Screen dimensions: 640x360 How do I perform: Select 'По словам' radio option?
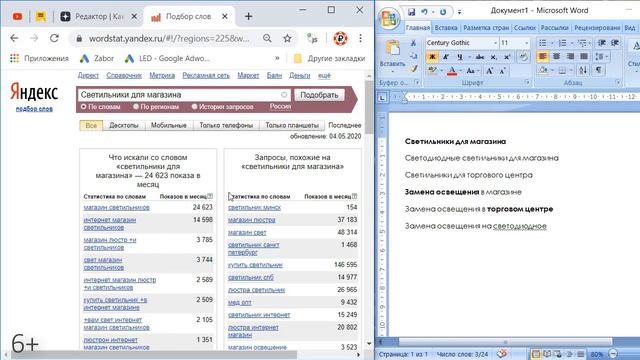[x=83, y=107]
